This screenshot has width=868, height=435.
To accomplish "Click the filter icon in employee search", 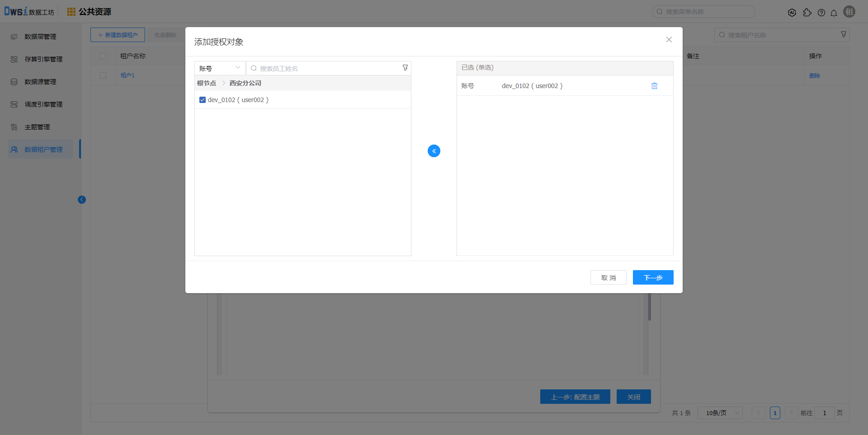I will click(405, 68).
